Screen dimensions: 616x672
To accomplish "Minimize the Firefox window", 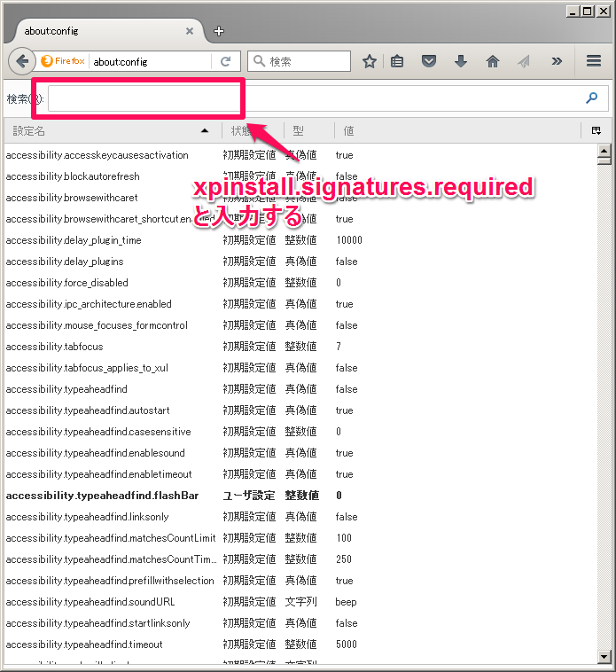I will coord(573,12).
